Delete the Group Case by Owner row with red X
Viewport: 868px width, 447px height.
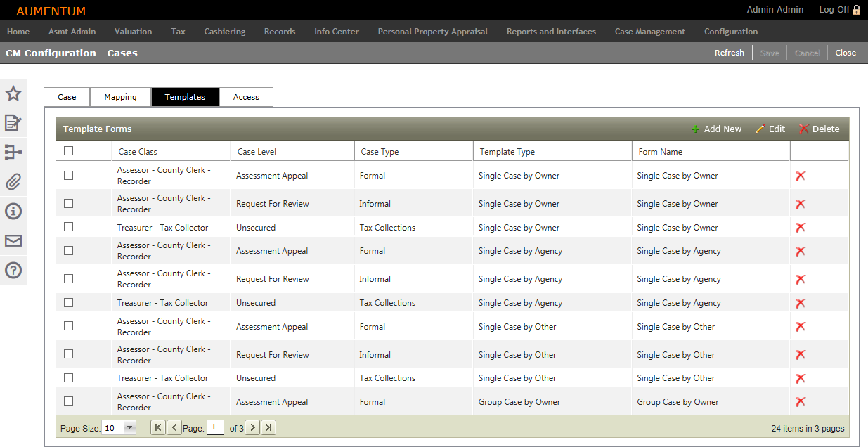pyautogui.click(x=800, y=402)
